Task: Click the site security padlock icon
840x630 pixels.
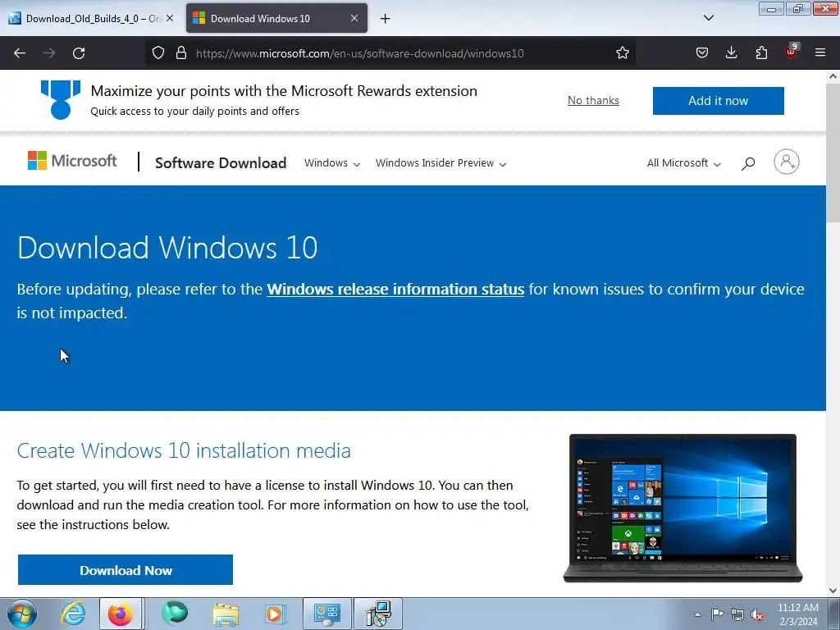Action: [181, 53]
